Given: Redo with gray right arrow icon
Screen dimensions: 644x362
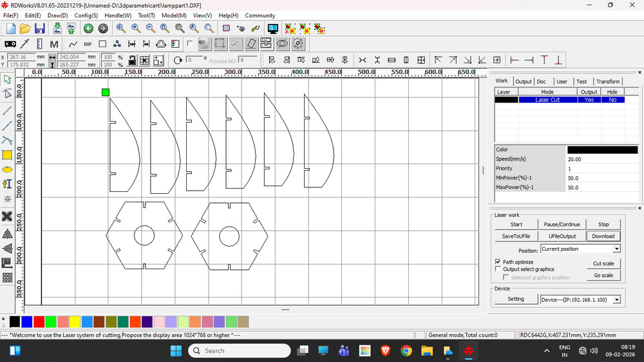Looking at the screenshot, I should click(103, 28).
